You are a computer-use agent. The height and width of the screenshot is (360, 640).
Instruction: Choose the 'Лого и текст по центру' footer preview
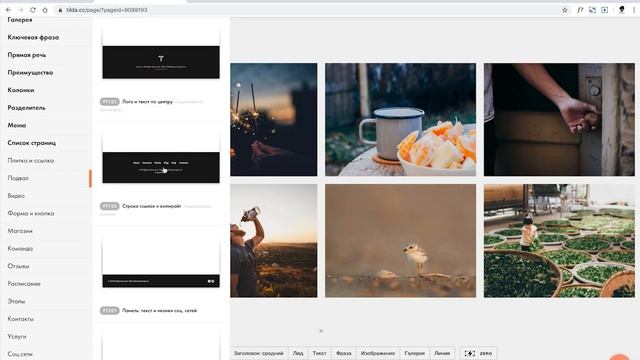pos(161,53)
